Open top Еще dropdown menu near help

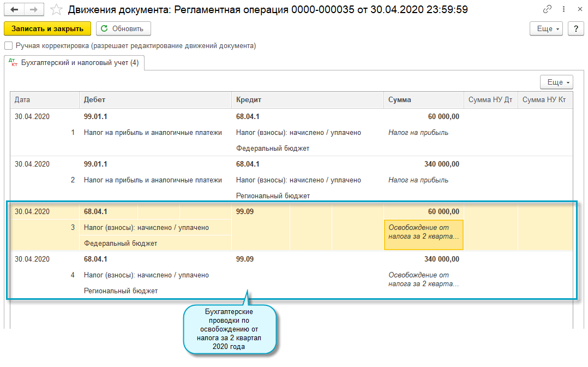point(546,28)
